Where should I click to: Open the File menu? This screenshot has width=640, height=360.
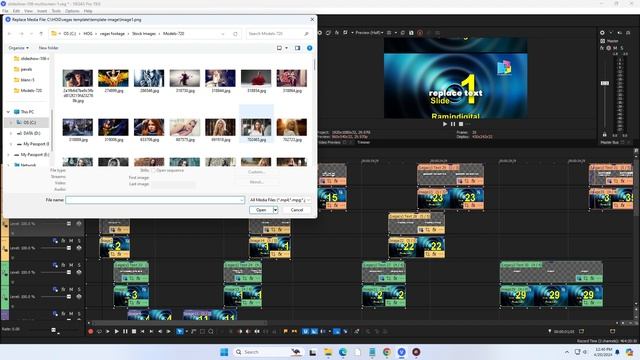(5, 11)
